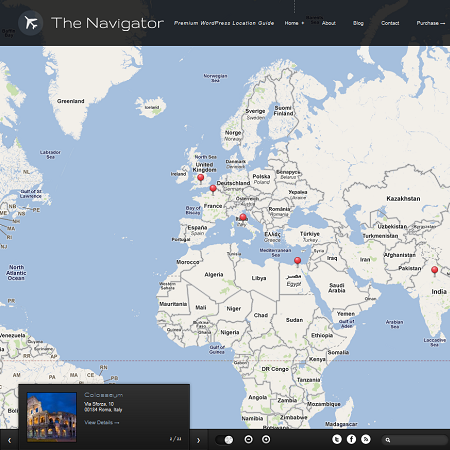Click the map pin over Italy
The image size is (450, 450).
pos(243,218)
